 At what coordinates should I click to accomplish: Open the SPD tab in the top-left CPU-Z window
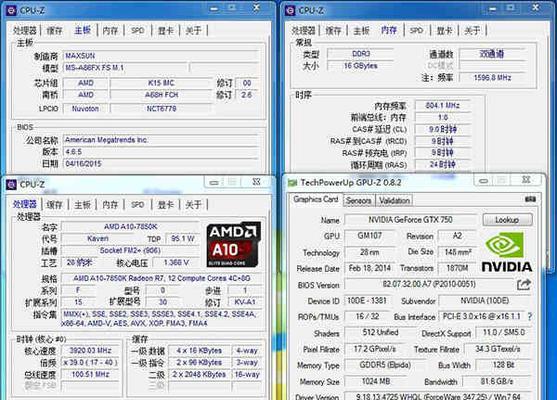(x=137, y=31)
